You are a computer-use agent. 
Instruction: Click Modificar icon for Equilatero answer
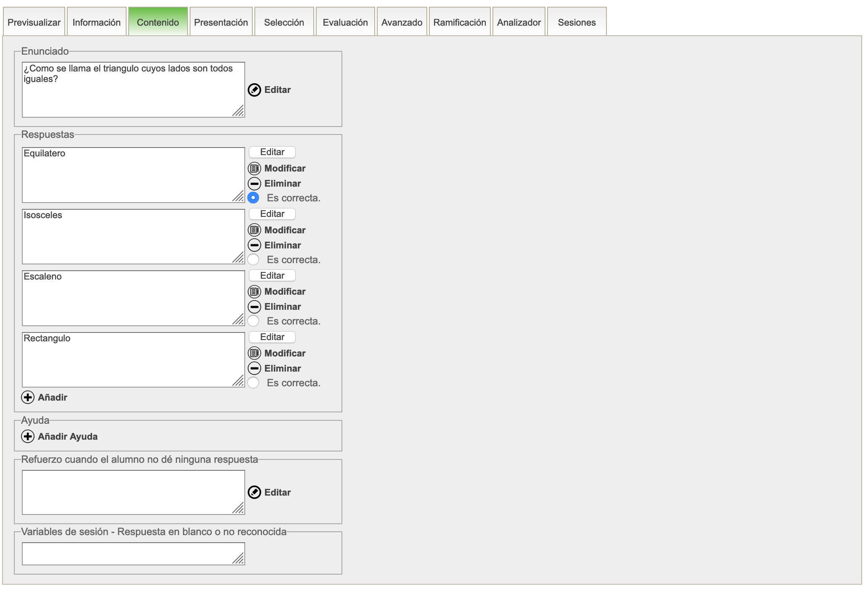tap(254, 169)
